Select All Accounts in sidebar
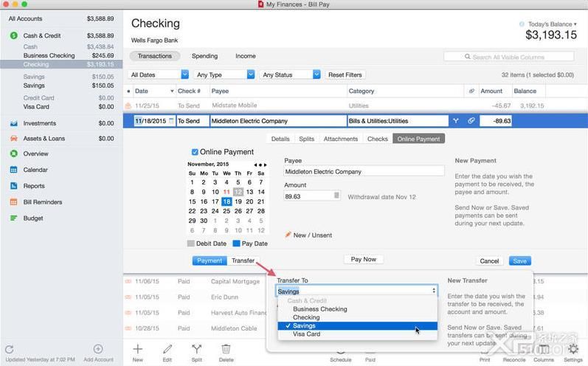Image resolution: width=588 pixels, height=366 pixels. pos(61,18)
